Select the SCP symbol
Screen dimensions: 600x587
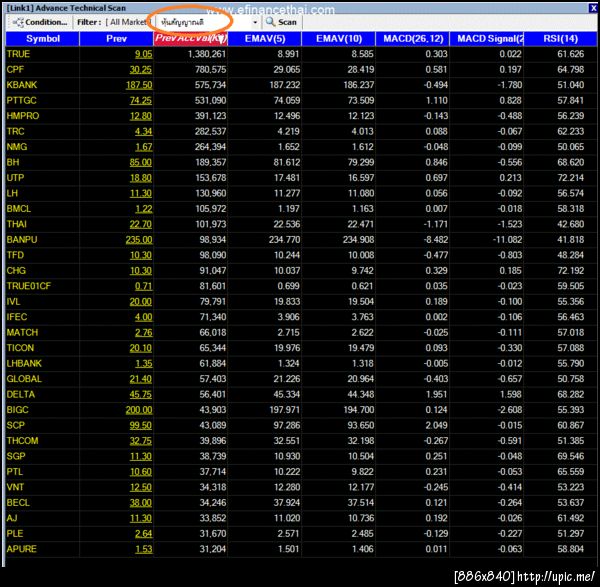pos(16,426)
